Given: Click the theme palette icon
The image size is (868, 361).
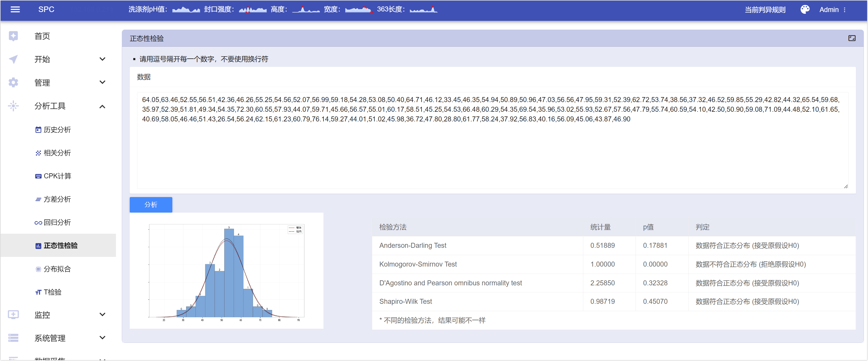Looking at the screenshot, I should click(805, 9).
